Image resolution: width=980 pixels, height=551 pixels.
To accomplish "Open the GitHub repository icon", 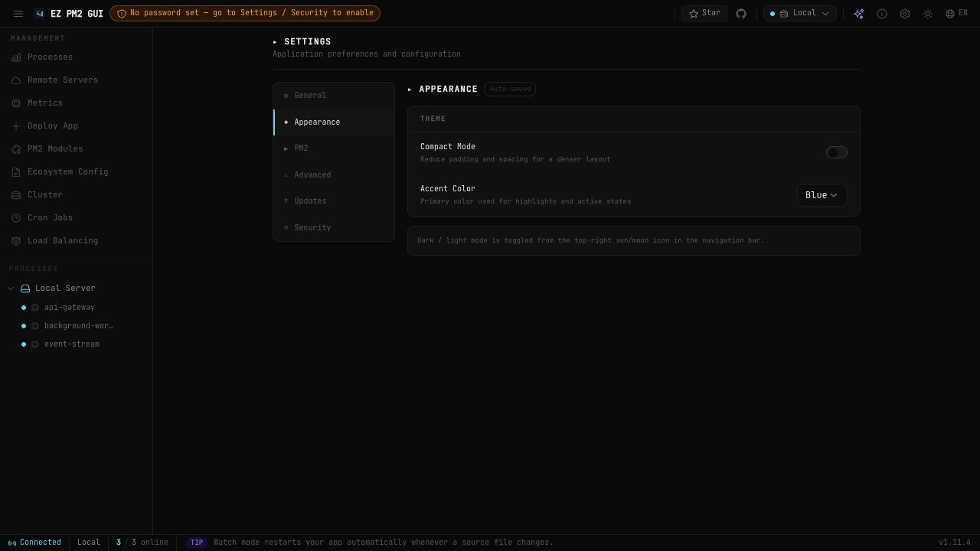I will pos(741,14).
